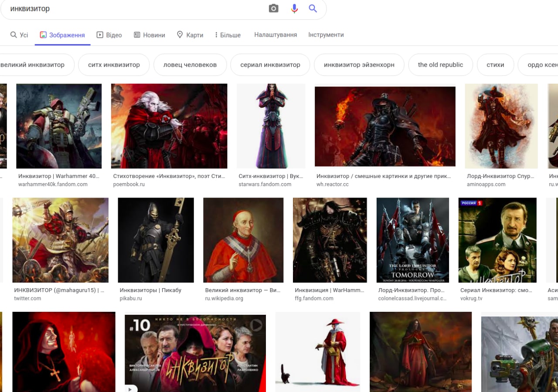Click the poembook.ru source link
This screenshot has width=558, height=392.
[129, 184]
